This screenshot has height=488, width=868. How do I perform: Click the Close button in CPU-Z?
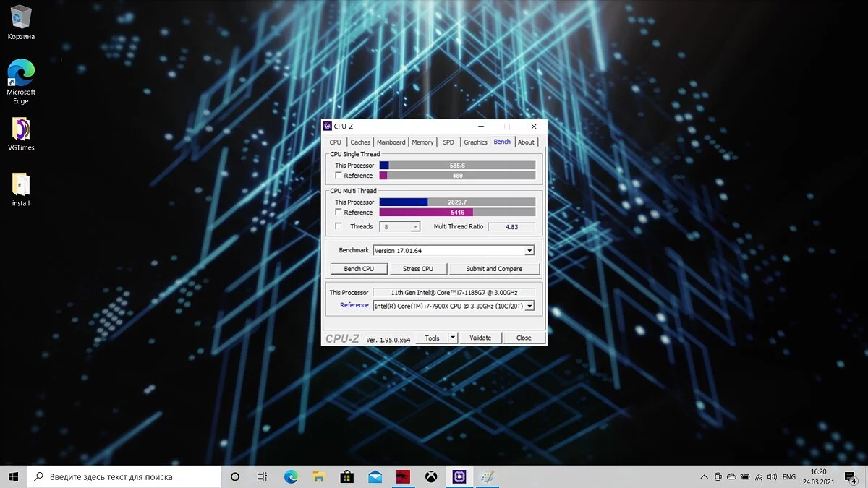pyautogui.click(x=524, y=338)
